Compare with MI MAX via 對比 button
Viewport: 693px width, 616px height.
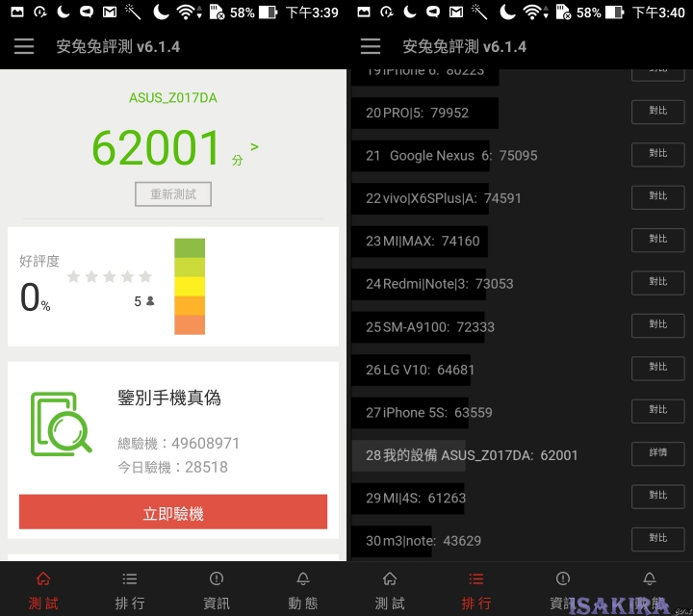tap(658, 240)
